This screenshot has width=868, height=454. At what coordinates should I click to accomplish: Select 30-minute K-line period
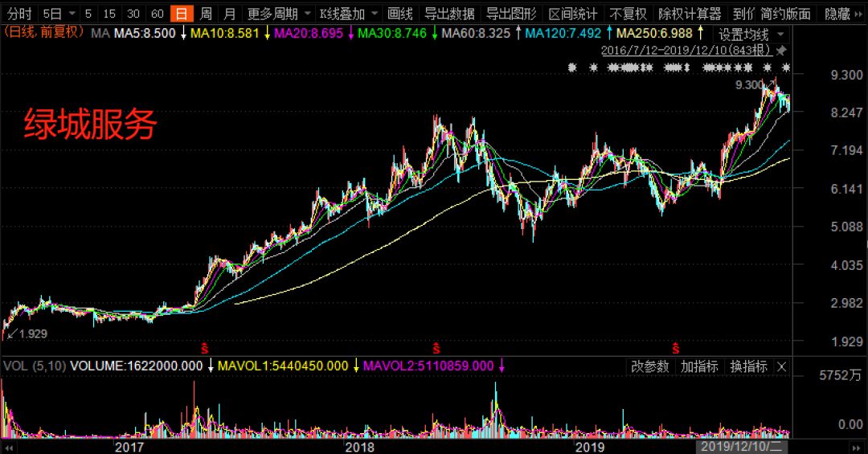click(x=133, y=14)
